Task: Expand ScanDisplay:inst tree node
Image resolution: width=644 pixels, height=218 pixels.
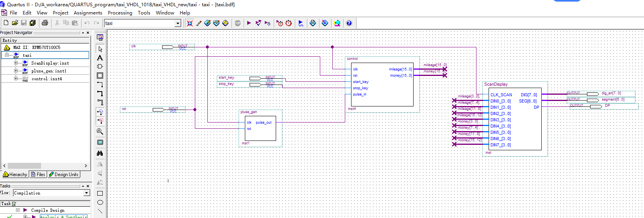Action: point(16,63)
